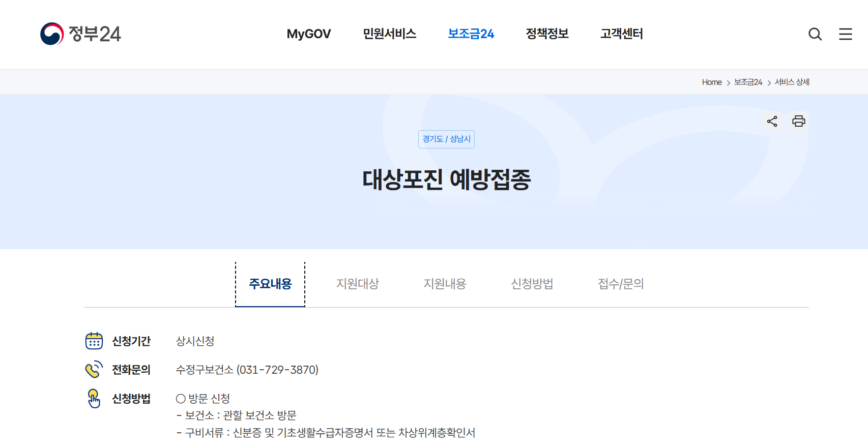The width and height of the screenshot is (868, 448).
Task: Click the phone icon beside 전화문의
Action: pyautogui.click(x=94, y=369)
